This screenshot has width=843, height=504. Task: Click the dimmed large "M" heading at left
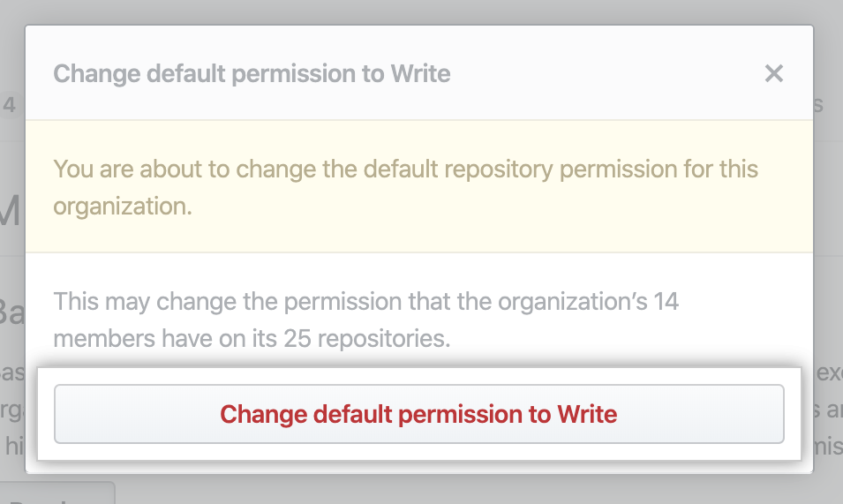point(11,212)
